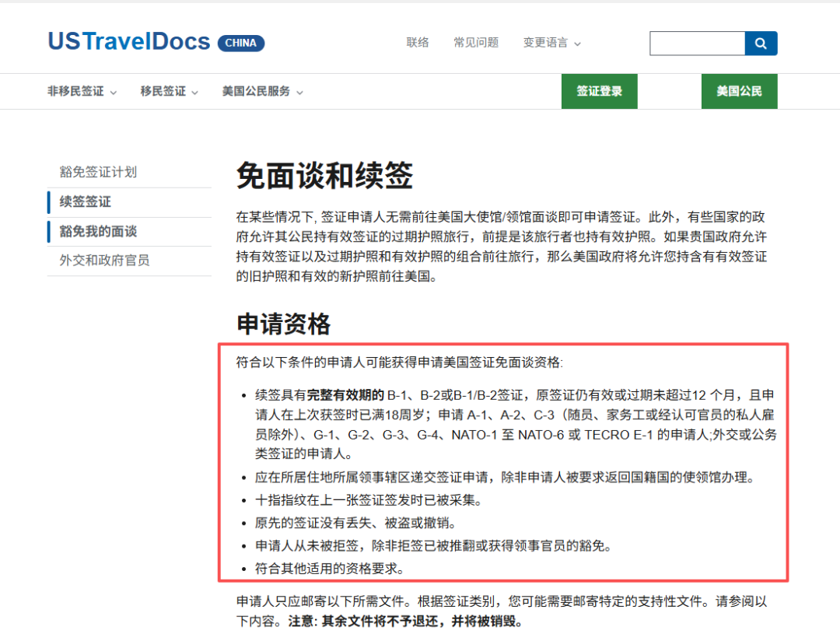Open the 非移民签证 navigation dropdown
Image resolution: width=840 pixels, height=641 pixels.
(82, 92)
